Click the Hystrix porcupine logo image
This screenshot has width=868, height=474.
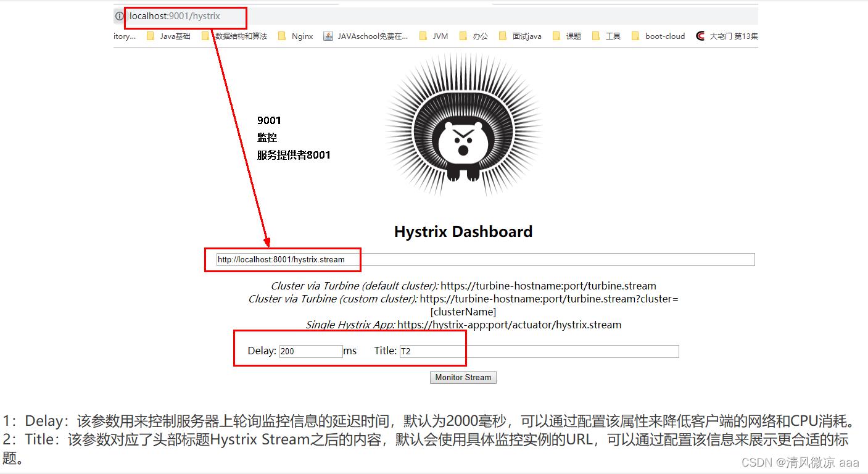click(463, 125)
